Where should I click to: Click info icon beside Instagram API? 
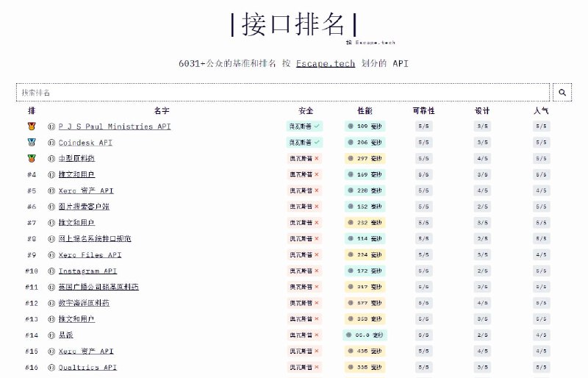pyautogui.click(x=51, y=271)
